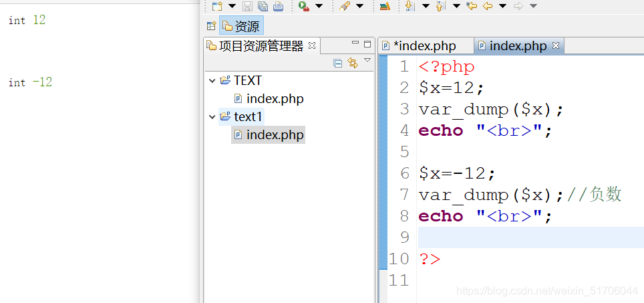The image size is (644, 303).
Task: Click line number 1 in the gutter
Action: (x=405, y=67)
